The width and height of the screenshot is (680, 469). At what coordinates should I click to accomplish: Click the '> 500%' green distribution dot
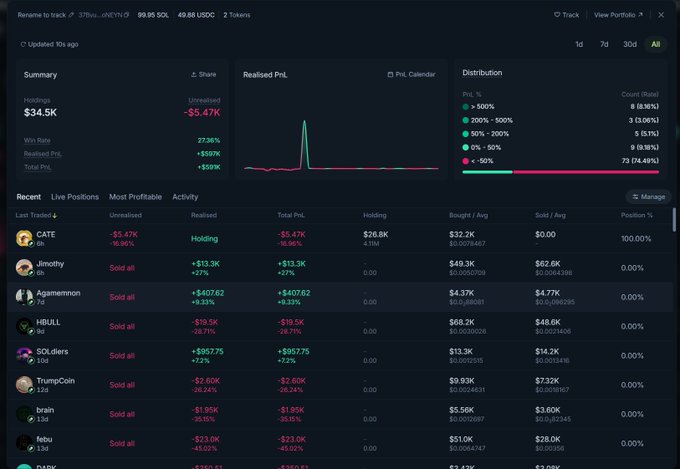[x=465, y=107]
